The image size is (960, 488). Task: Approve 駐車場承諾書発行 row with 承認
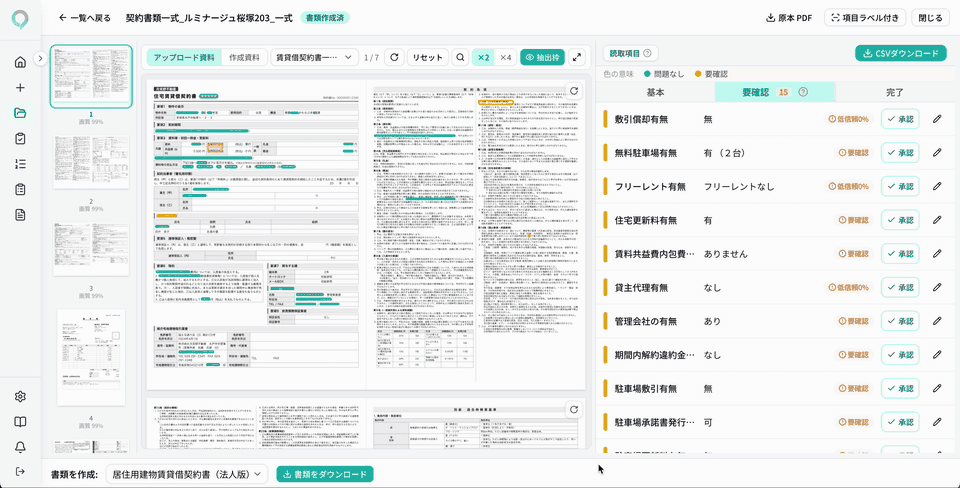click(900, 422)
